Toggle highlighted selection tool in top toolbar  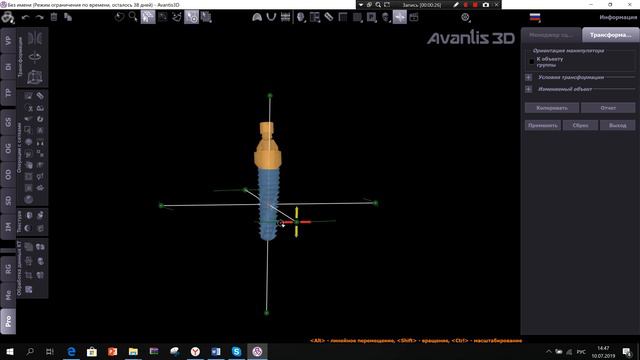point(148,17)
